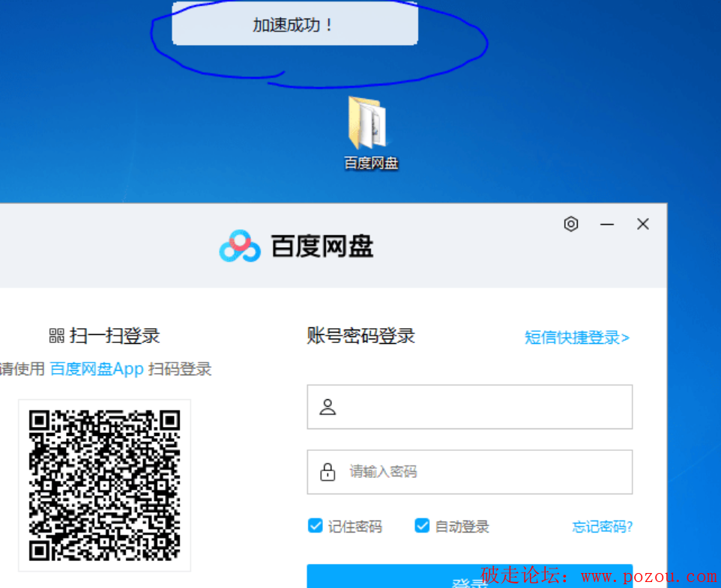Click the 扫码登录 instruction text
The height and width of the screenshot is (588, 721).
(180, 369)
